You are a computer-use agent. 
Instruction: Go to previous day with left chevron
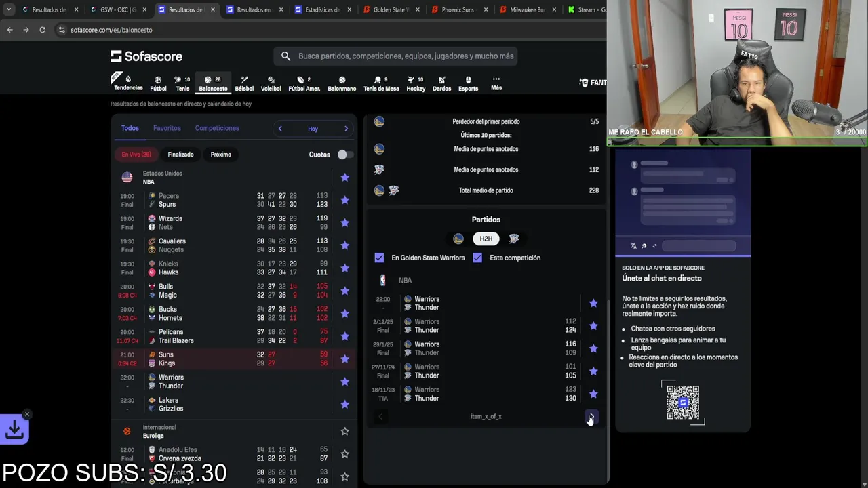[x=280, y=129]
